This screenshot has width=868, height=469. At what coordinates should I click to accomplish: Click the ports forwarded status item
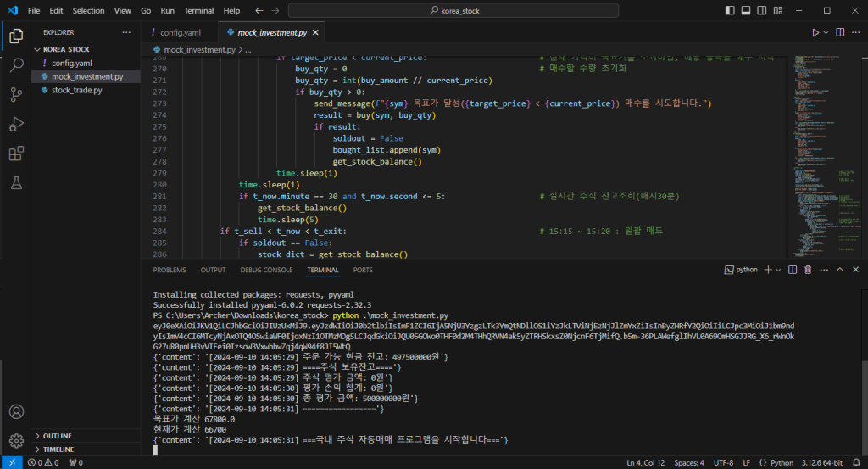tap(75, 462)
